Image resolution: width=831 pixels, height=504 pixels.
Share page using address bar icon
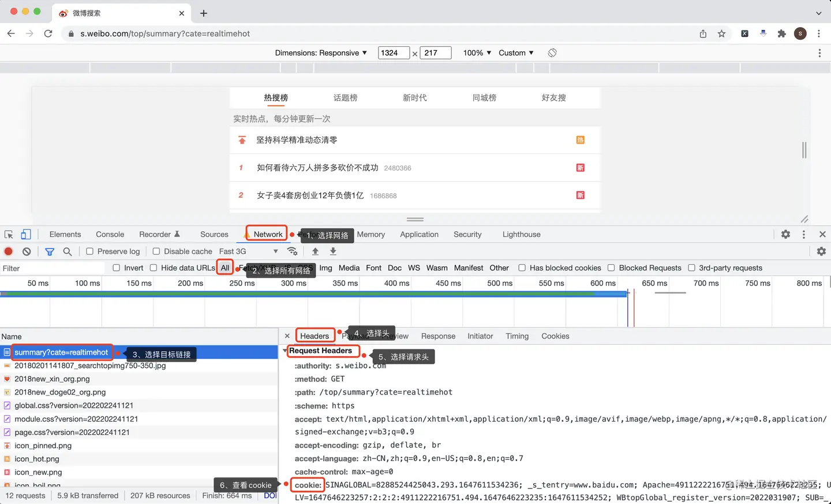(x=703, y=33)
